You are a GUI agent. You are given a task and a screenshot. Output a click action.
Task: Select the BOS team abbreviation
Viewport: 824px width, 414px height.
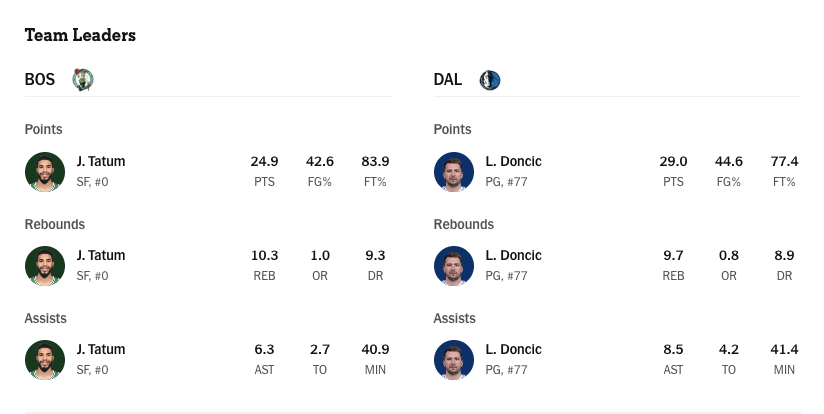[40, 79]
